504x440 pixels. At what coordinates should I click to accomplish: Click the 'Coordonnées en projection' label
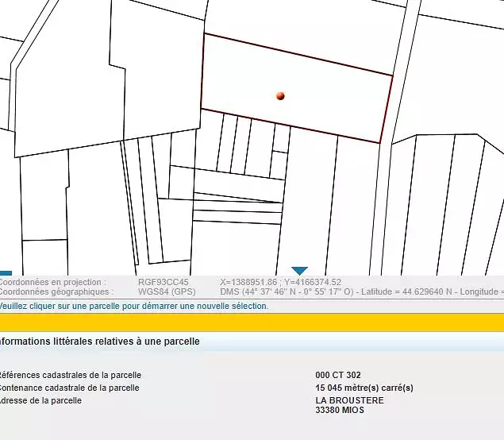click(52, 282)
